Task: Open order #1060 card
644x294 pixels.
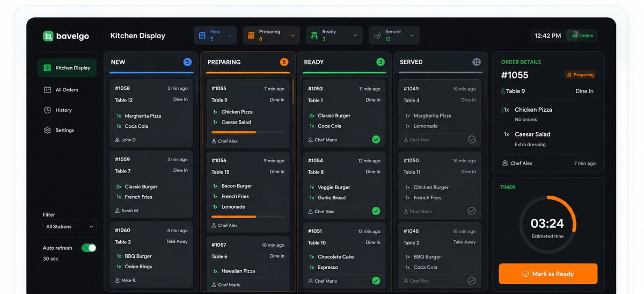Action: coord(151,254)
